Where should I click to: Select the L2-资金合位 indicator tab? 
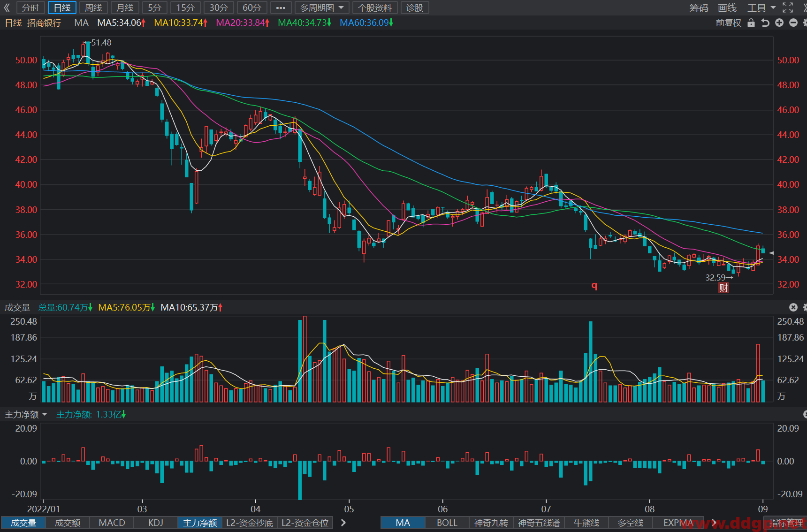pyautogui.click(x=305, y=523)
